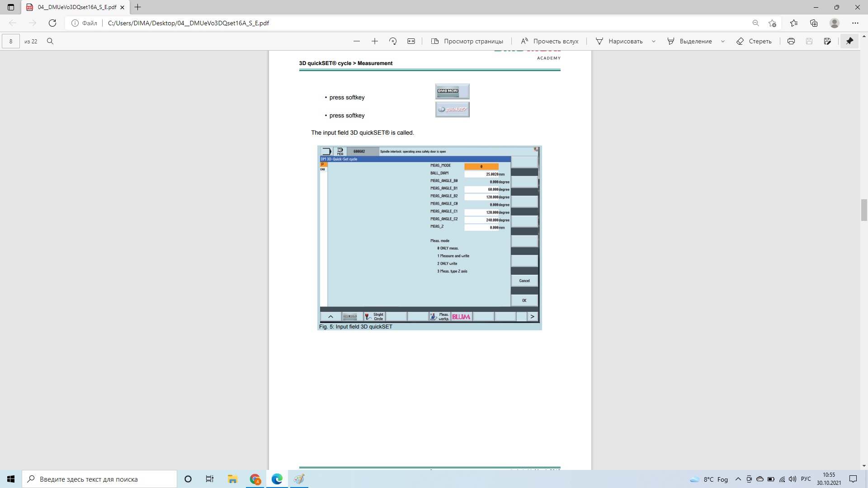Add this page to favorites
The image size is (868, 488).
point(772,23)
